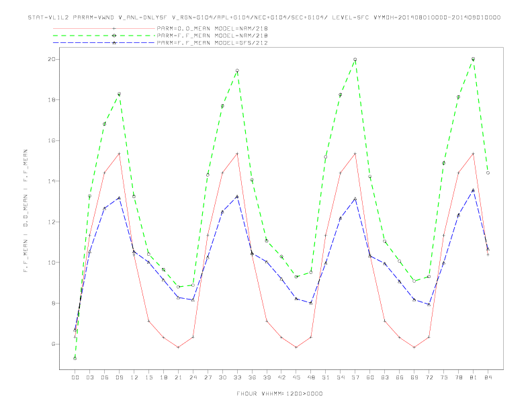Click the green dashed line legend sample

coord(104,36)
